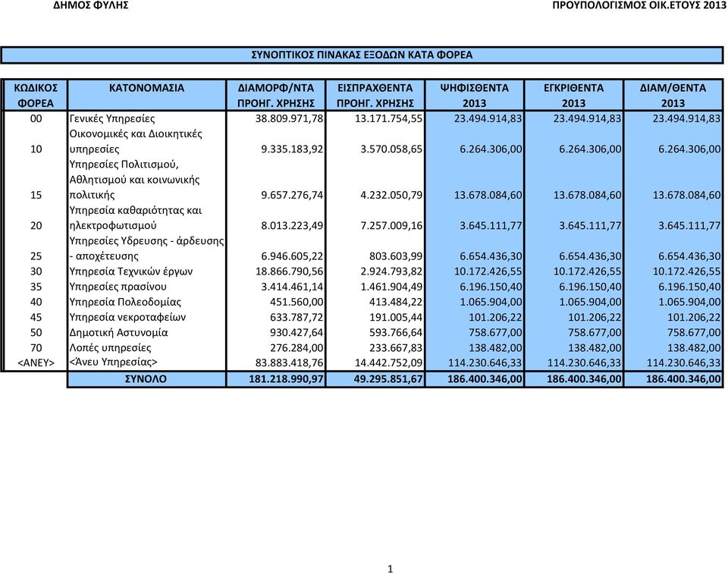
Task: Click the value 2.924.793,82
Action: [x=391, y=271]
